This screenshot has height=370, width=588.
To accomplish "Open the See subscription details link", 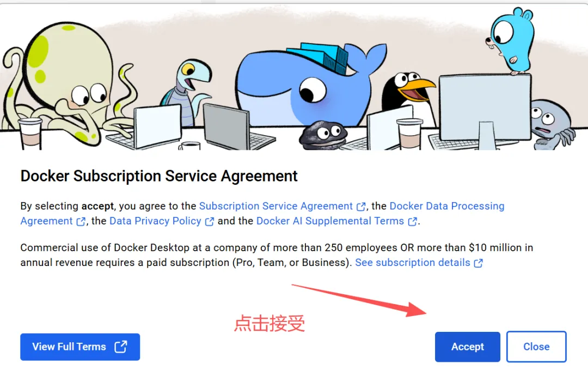I will coord(413,263).
